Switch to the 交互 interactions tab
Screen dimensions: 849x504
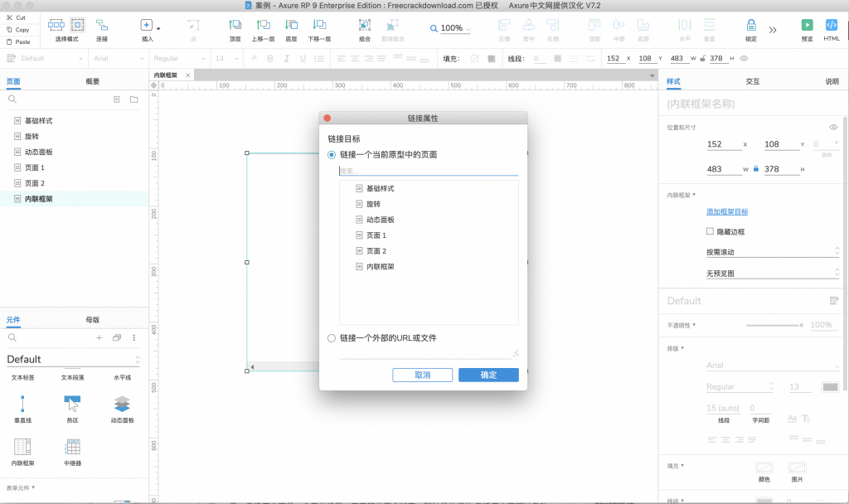752,81
